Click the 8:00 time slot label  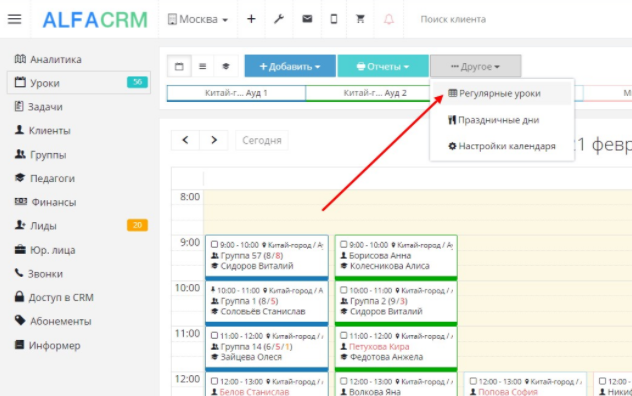click(x=190, y=197)
